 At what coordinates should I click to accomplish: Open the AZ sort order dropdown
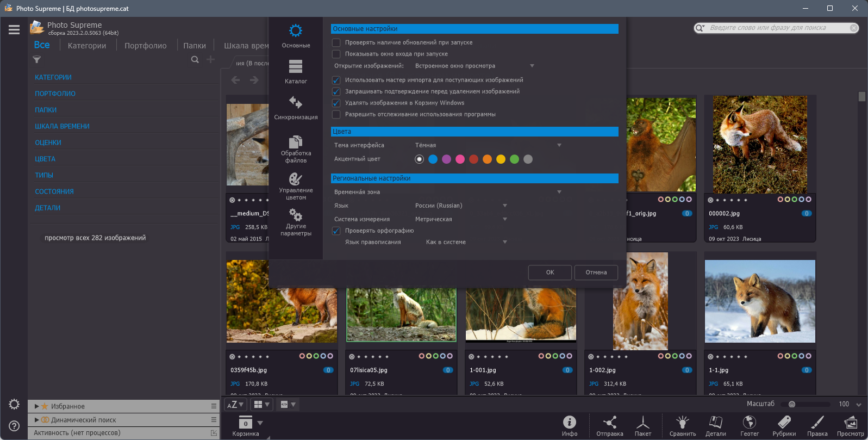[x=235, y=404]
